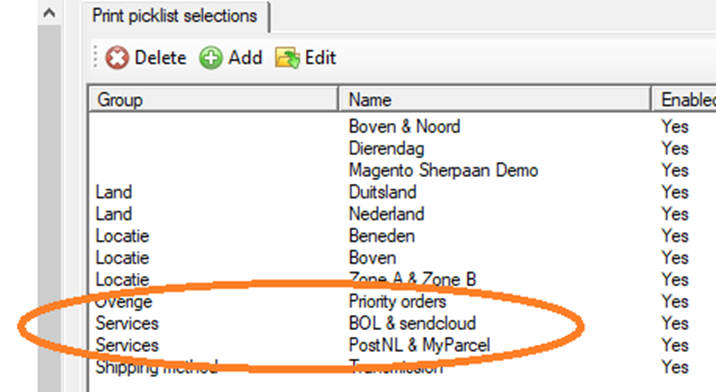Sort by the Group column header
716x392 pixels.
click(x=214, y=100)
